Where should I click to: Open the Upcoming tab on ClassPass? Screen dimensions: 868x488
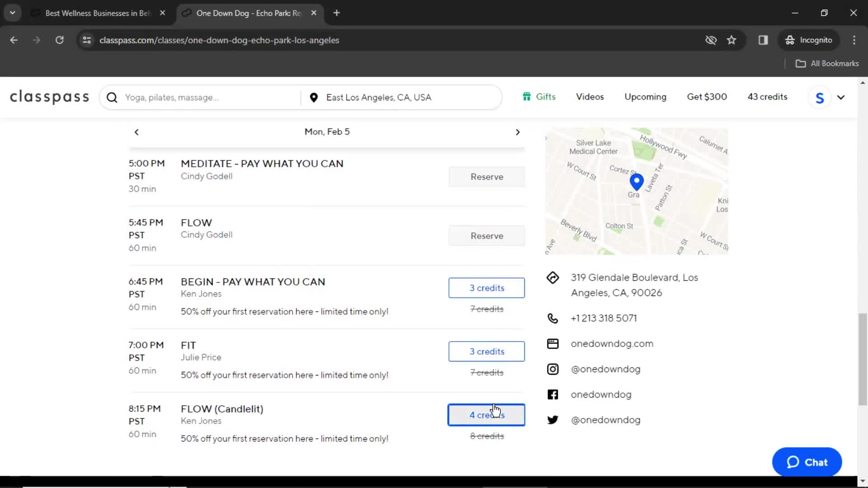coord(645,97)
